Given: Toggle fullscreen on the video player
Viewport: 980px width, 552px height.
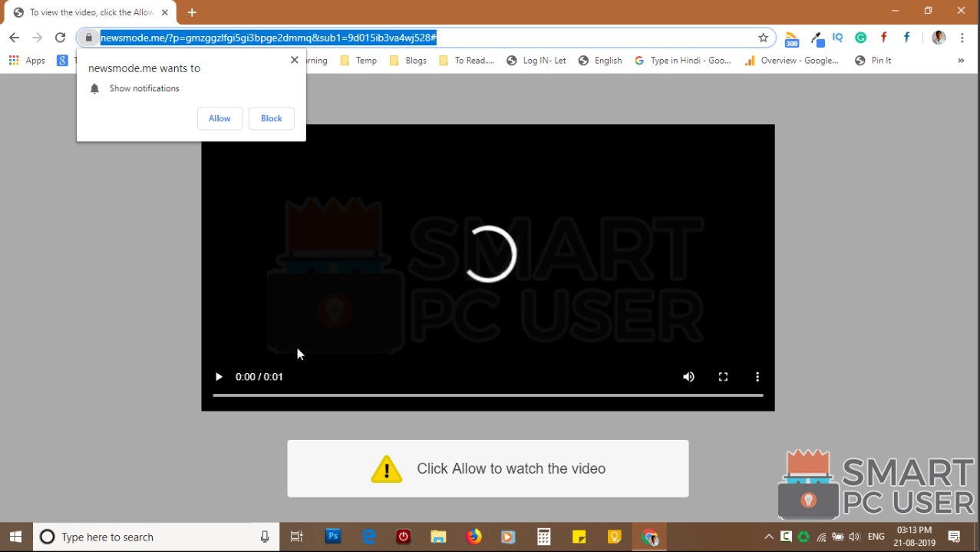Looking at the screenshot, I should click(x=723, y=376).
